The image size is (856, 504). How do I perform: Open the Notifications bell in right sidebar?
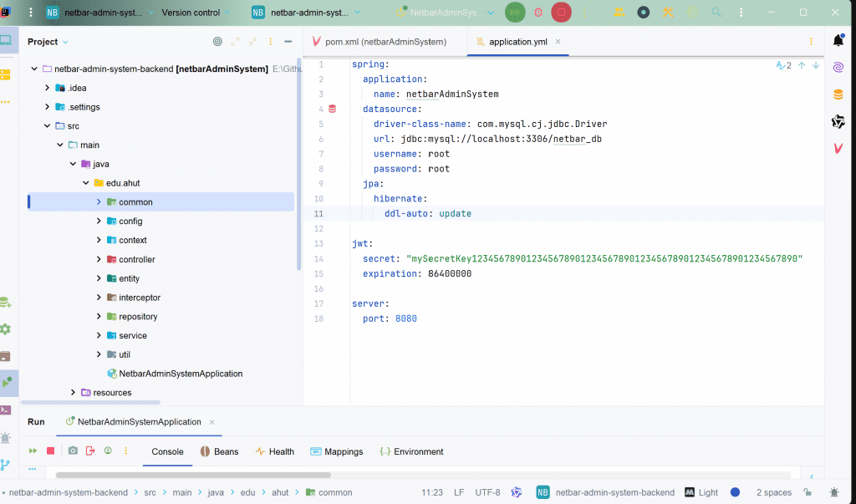pyautogui.click(x=838, y=40)
